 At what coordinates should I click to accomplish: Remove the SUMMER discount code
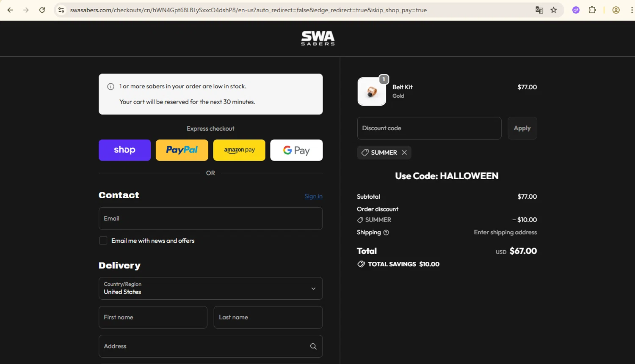(x=404, y=153)
